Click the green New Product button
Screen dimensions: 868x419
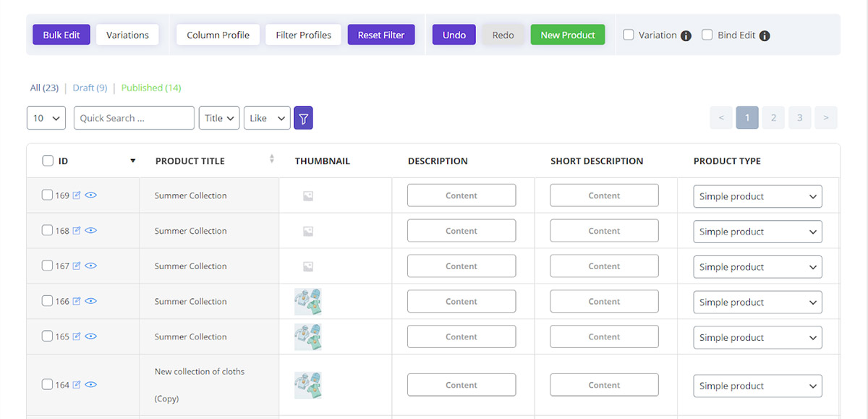tap(568, 35)
